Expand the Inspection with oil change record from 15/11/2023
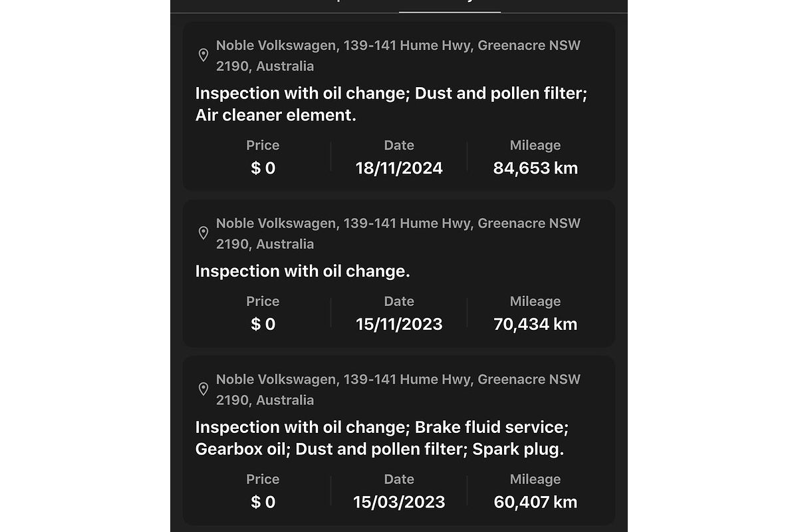 click(x=399, y=273)
